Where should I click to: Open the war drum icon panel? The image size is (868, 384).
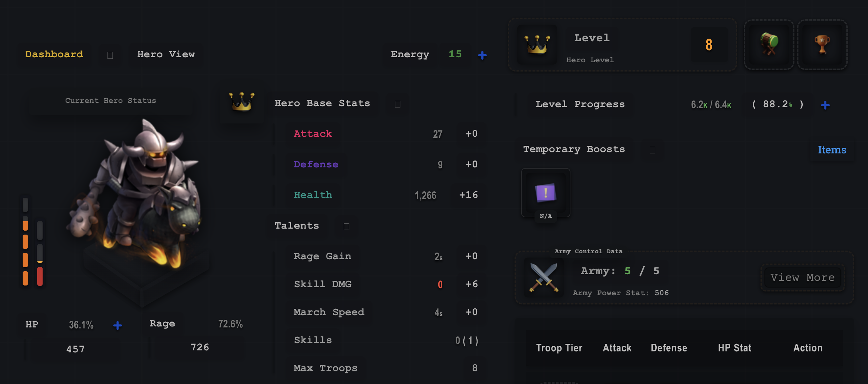tap(768, 45)
